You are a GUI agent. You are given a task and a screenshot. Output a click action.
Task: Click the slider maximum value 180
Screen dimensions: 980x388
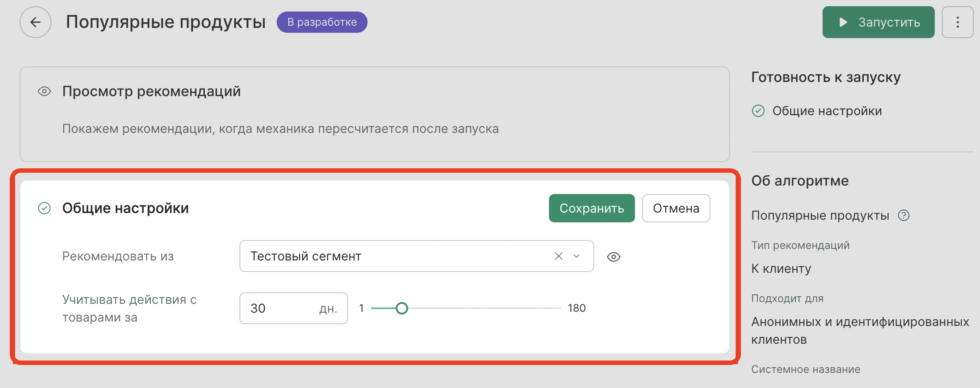[576, 308]
